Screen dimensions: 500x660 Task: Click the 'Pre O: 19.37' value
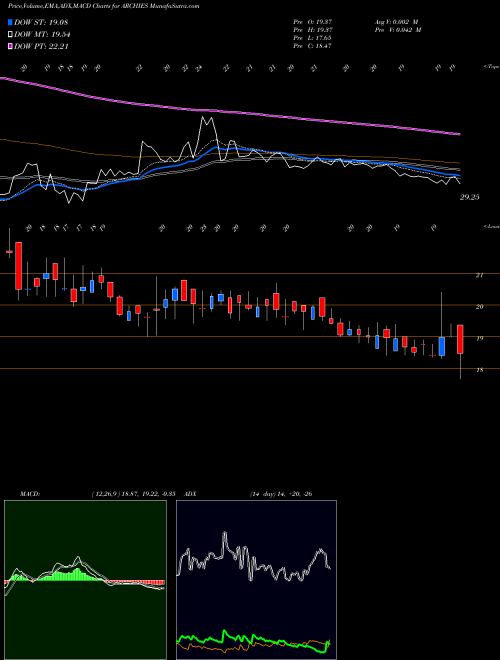click(x=313, y=22)
